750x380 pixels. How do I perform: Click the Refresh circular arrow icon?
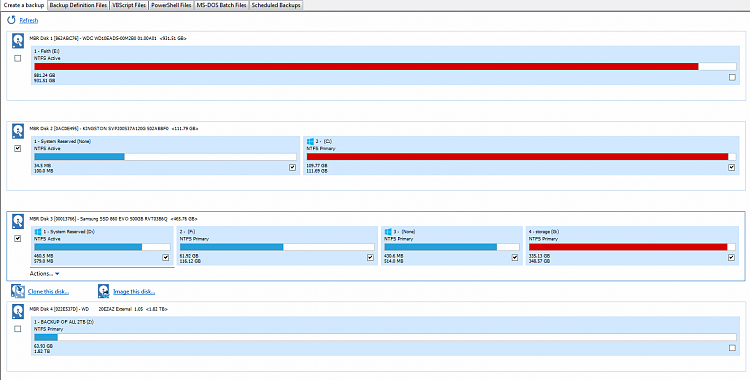click(11, 20)
